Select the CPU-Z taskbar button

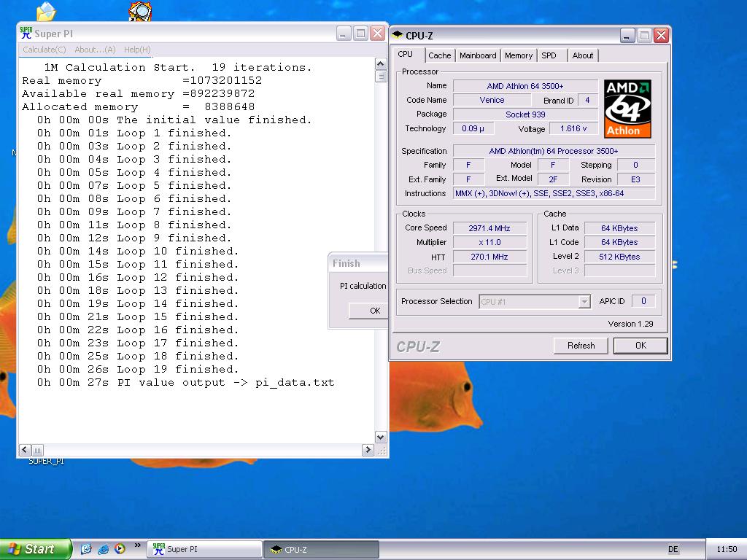[322, 549]
